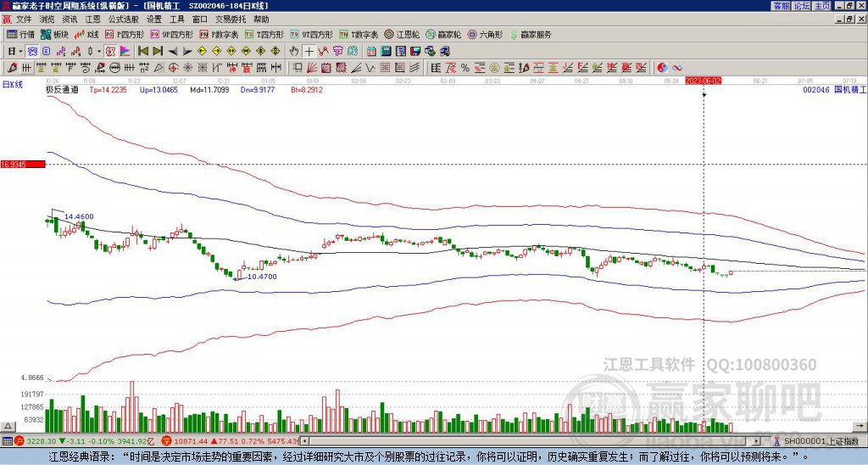Image resolution: width=868 pixels, height=465 pixels.
Task: Open the 板块 sector view
Action: 54,34
